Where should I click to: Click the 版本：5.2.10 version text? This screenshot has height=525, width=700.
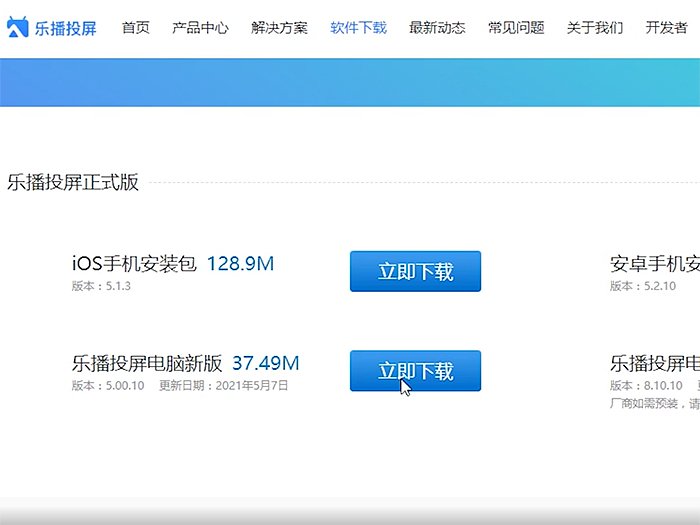click(643, 286)
